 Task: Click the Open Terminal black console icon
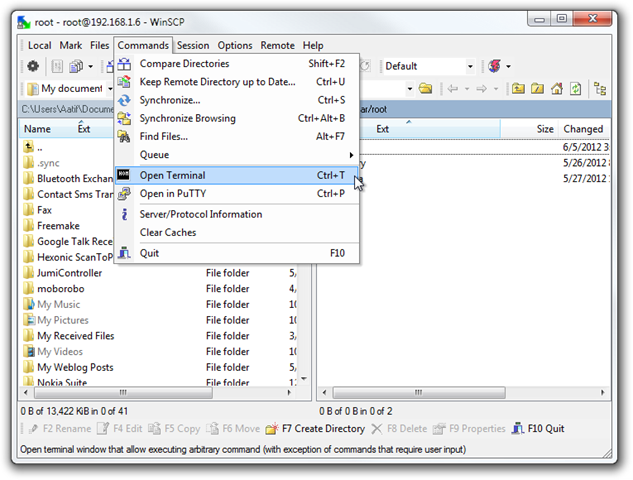pos(124,175)
